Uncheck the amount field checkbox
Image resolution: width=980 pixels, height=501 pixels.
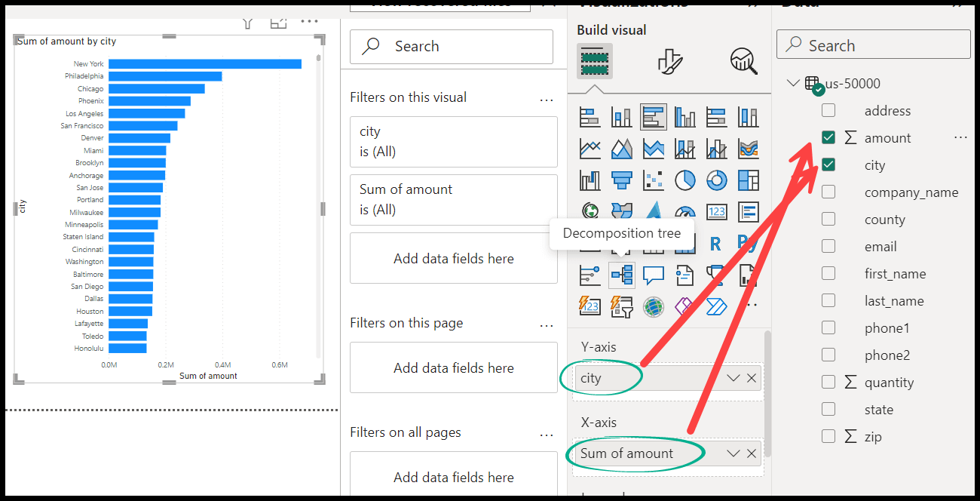[828, 137]
